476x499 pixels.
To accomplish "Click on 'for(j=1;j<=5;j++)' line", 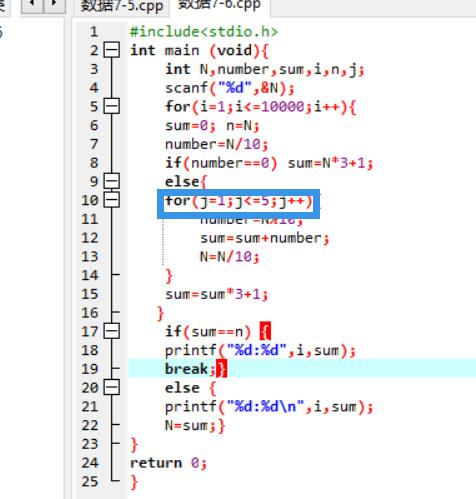I will coord(239,201).
